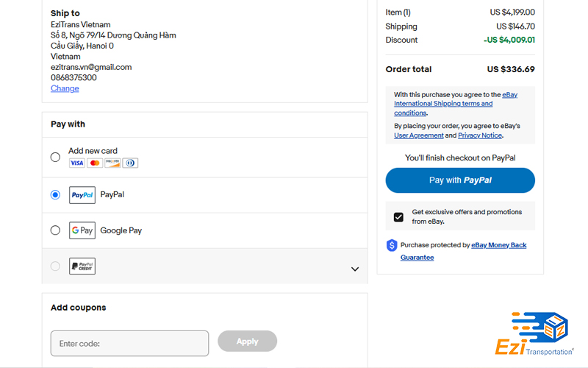The height and width of the screenshot is (368, 588).
Task: Click the Enter code coupon field
Action: 130,343
